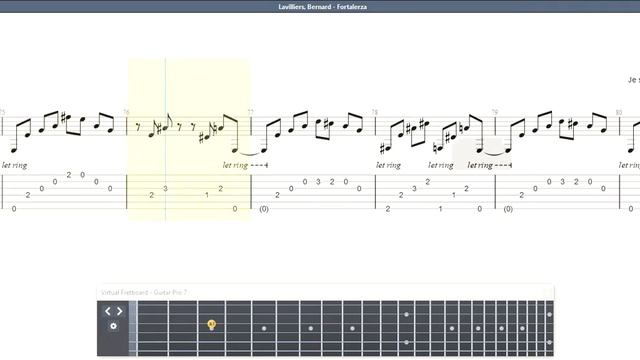Click the Virtual Fretboard panel title bar
The width and height of the screenshot is (640, 360).
coord(325,292)
